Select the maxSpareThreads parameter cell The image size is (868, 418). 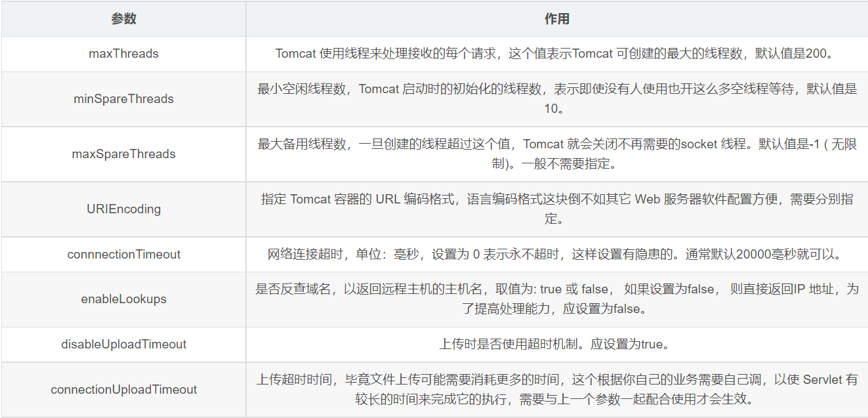(123, 154)
